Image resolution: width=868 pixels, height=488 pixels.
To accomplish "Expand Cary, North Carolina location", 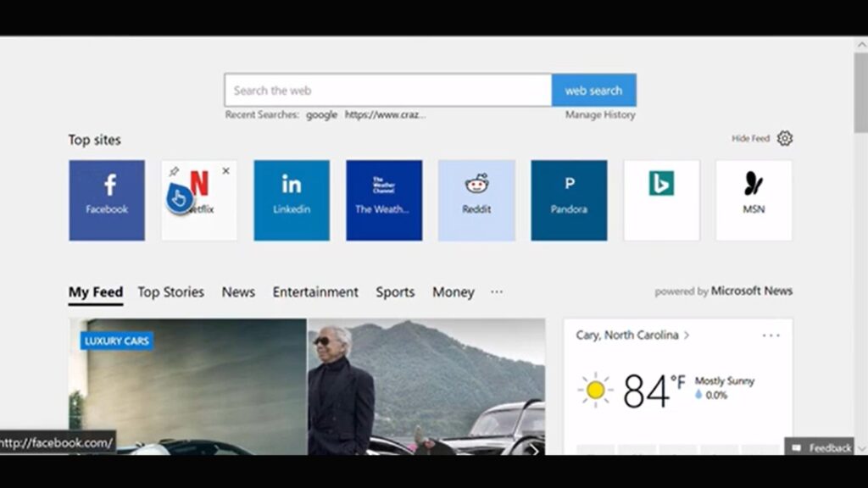I will coord(632,335).
